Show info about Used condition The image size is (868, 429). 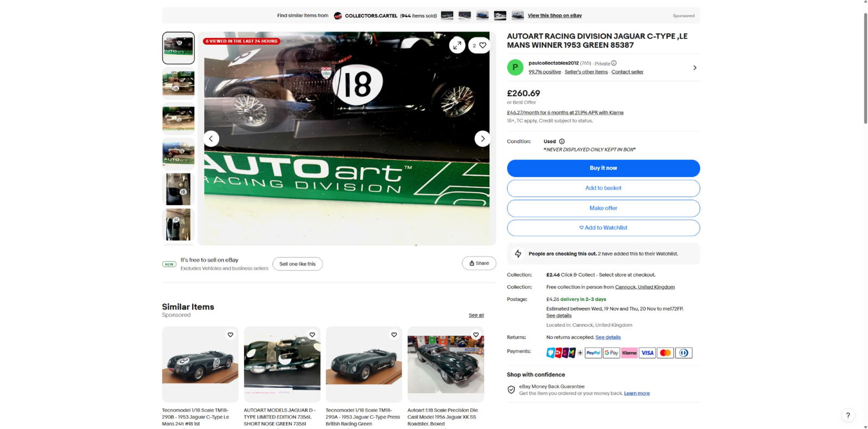tap(562, 141)
